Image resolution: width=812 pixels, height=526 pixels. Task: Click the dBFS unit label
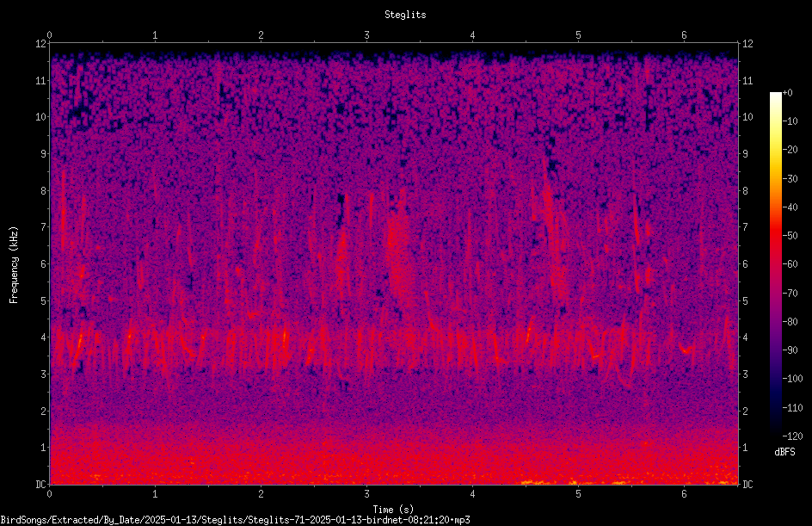(x=784, y=452)
